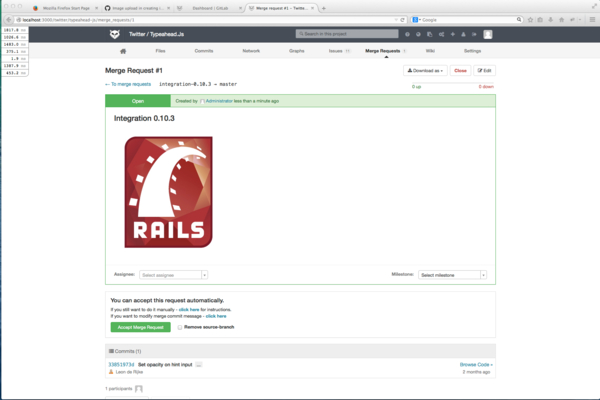Click the sign out icon in navbar

tap(474, 34)
